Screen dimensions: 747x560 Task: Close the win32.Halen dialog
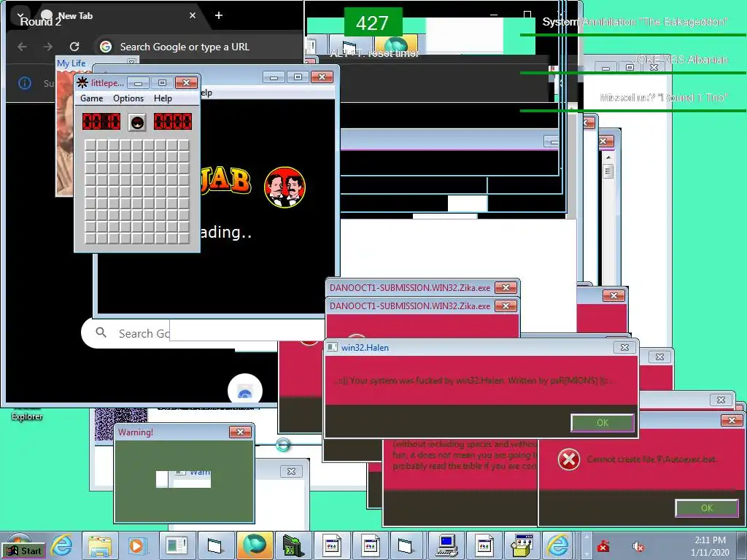624,347
